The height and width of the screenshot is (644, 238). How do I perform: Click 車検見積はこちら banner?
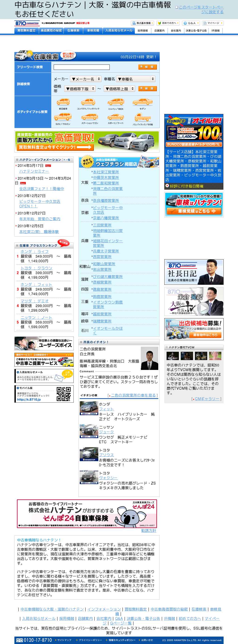point(194,204)
